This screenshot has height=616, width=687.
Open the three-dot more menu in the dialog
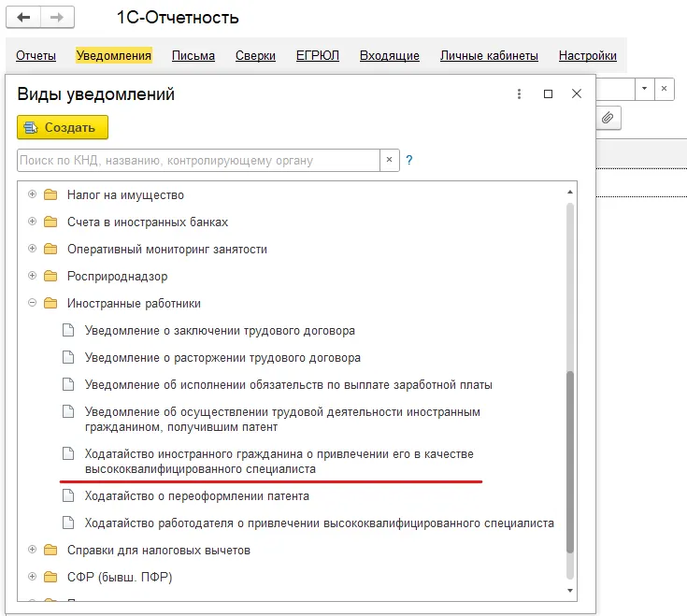point(519,93)
